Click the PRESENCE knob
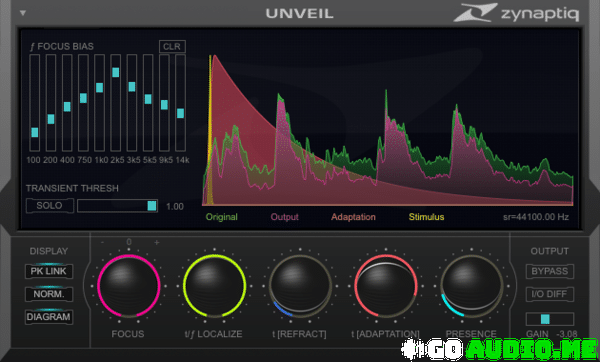 click(471, 286)
